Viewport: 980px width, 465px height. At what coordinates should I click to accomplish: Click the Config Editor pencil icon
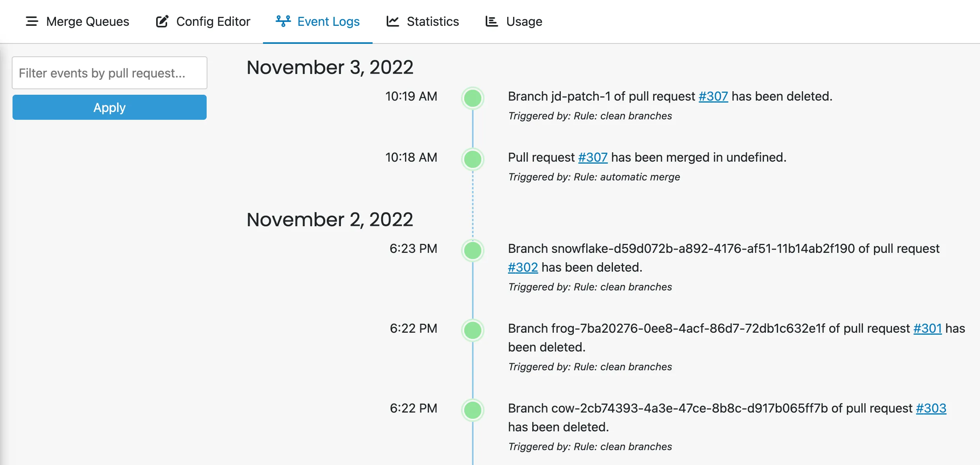(x=162, y=22)
